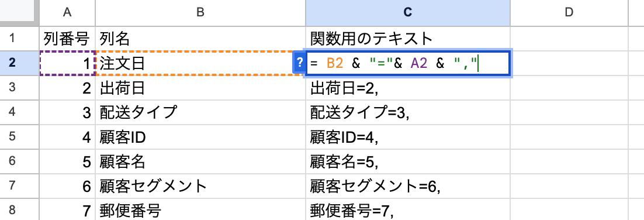The image size is (644, 220).
Task: Click the 列名 header cell
Action: [200, 39]
